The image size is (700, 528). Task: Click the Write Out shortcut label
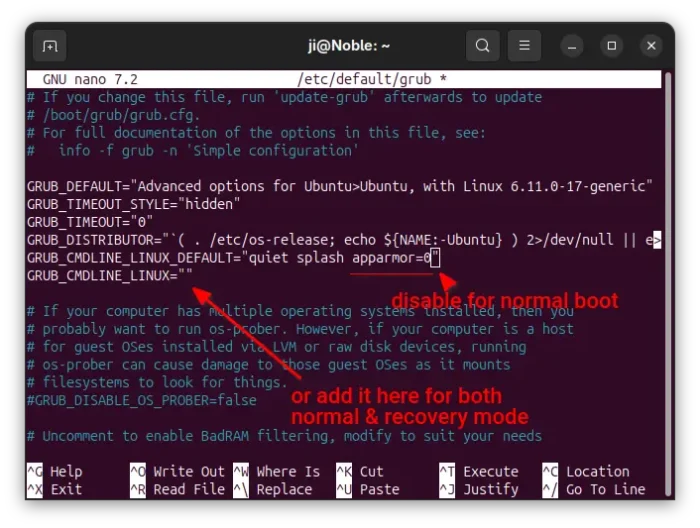[x=188, y=471]
